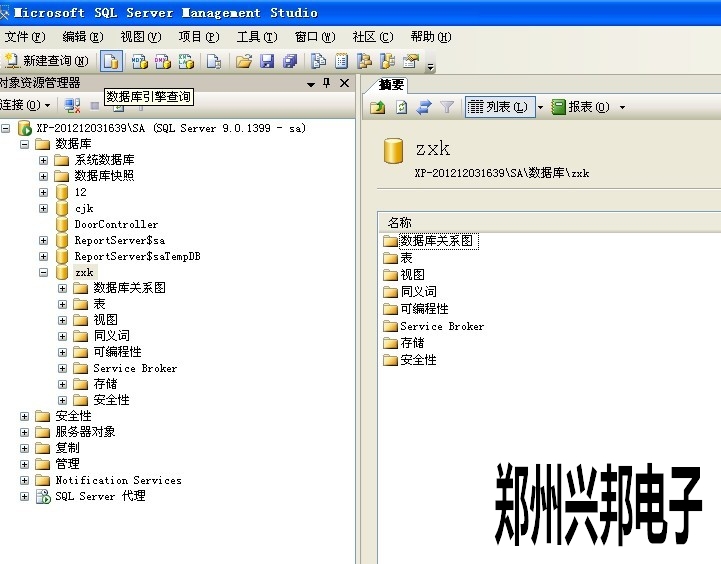Click the Up folder icon in summary toolbar
This screenshot has height=564, width=721.
[378, 107]
